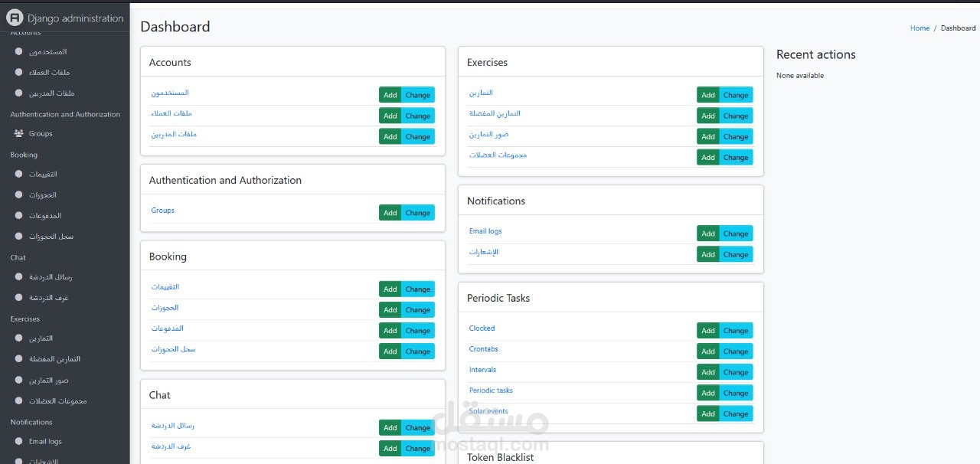This screenshot has height=464, width=980.
Task: Click circle icon beside sidebar صور التمارين
Action: (x=18, y=381)
